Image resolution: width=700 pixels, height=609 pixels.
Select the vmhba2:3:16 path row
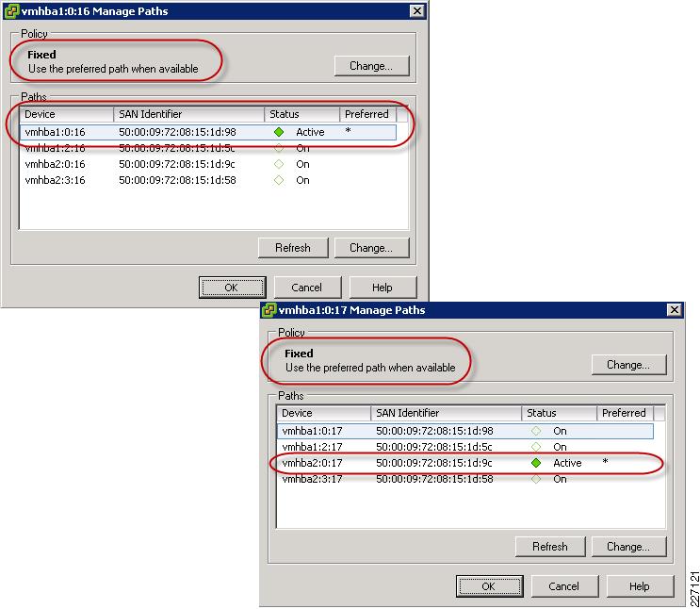click(x=208, y=180)
